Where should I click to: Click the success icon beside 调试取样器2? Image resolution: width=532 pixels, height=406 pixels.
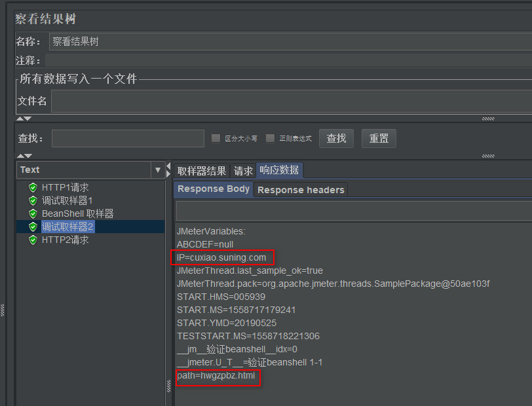(32, 227)
